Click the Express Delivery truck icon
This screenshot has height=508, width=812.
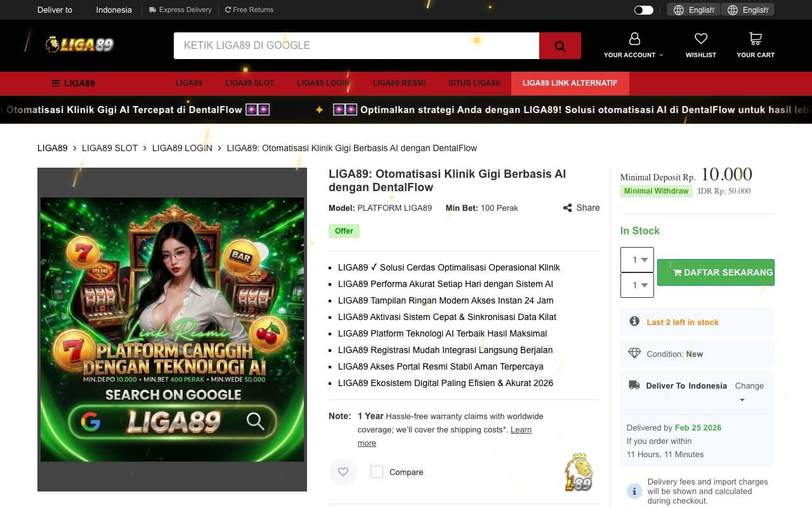(x=153, y=10)
